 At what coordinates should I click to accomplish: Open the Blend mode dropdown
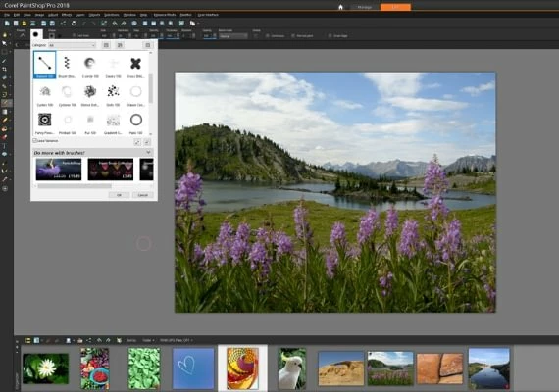pos(232,36)
